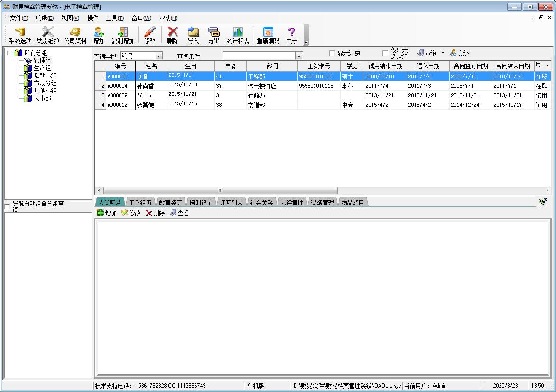Collapse the 所有分组 tree node
556x392 pixels.
point(9,53)
